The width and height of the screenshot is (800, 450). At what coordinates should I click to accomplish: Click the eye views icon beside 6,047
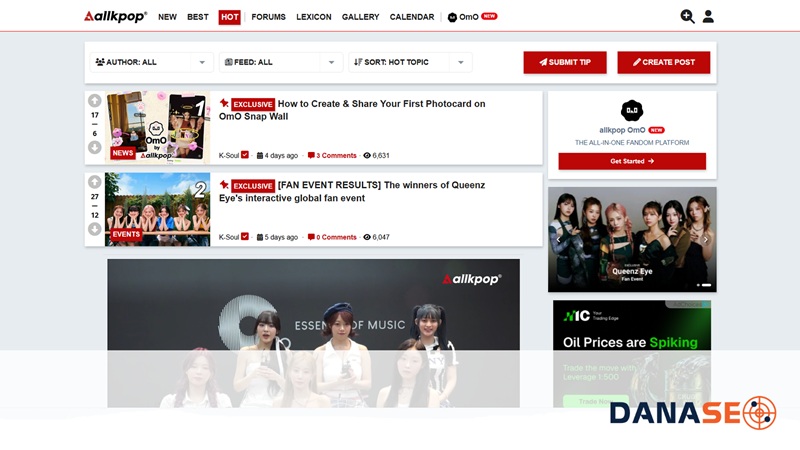point(367,237)
